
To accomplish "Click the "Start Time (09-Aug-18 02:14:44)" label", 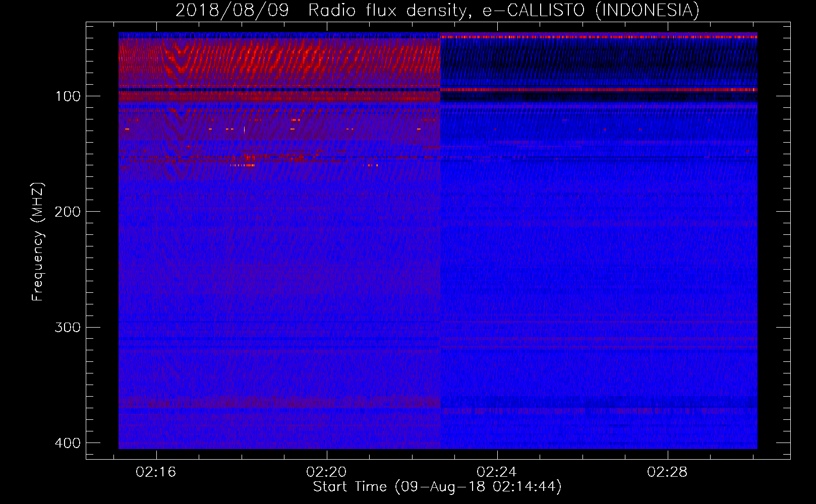I will [437, 487].
